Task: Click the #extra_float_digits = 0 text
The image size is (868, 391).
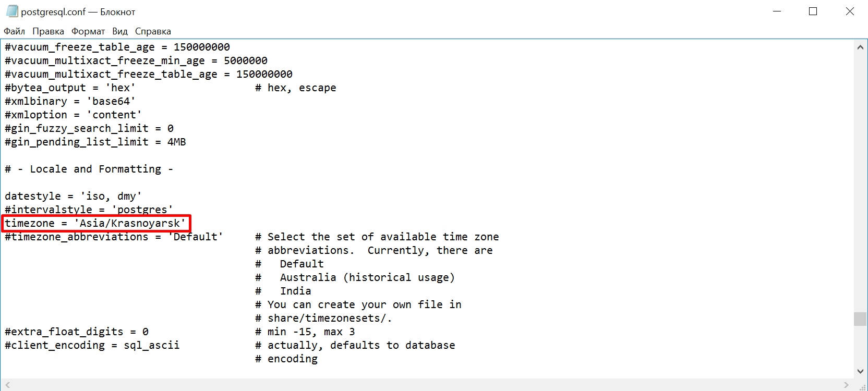Action: point(77,332)
